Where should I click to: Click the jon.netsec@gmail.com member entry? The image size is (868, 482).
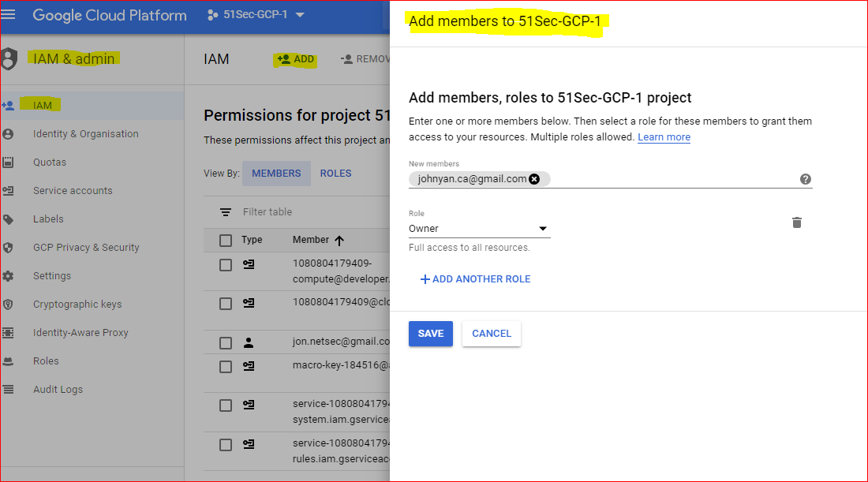[x=341, y=342]
